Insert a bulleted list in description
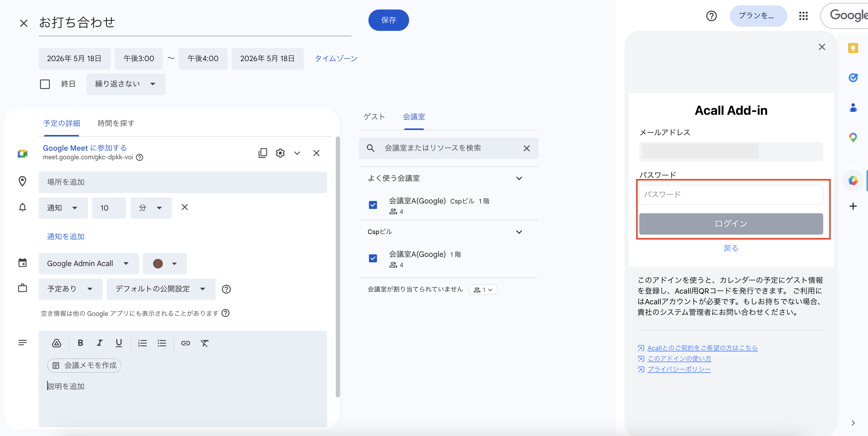This screenshot has width=868, height=436. click(x=162, y=343)
